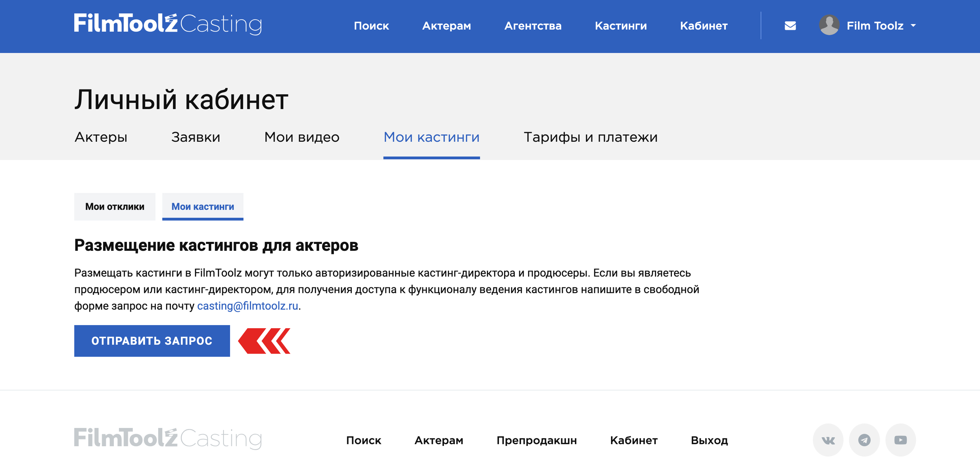
Task: Open Актерам in the top navigation
Action: [447, 25]
